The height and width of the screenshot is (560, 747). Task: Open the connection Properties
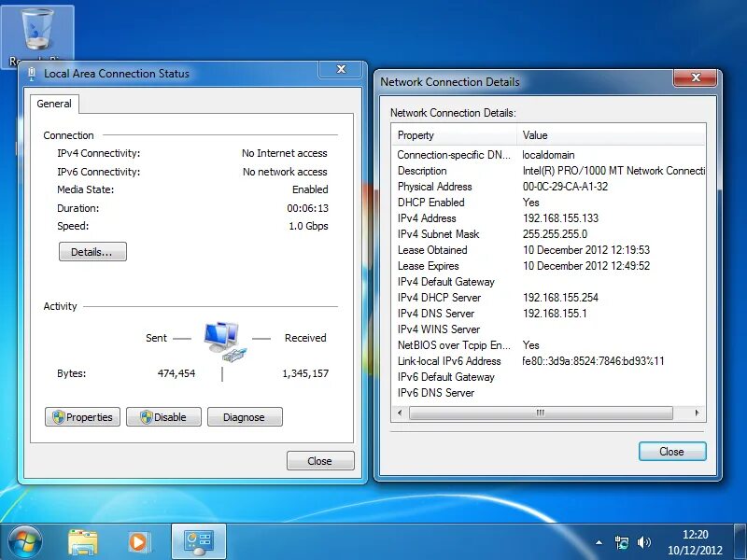[x=82, y=416]
